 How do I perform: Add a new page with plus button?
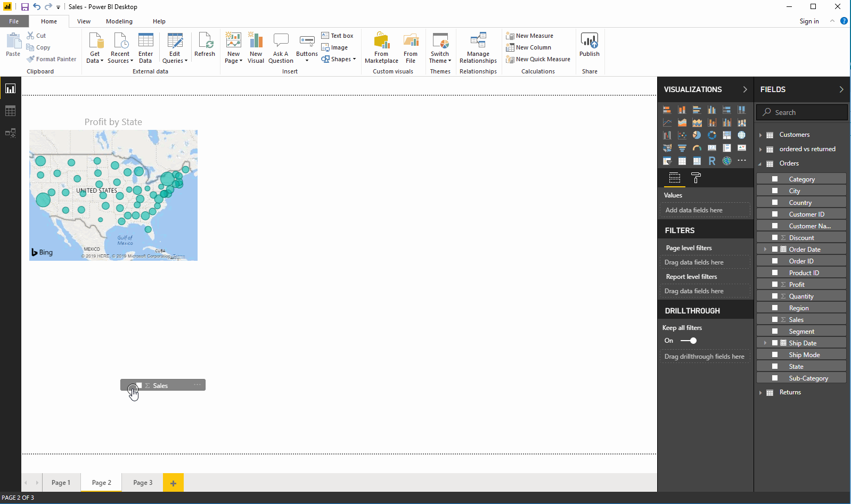click(173, 483)
